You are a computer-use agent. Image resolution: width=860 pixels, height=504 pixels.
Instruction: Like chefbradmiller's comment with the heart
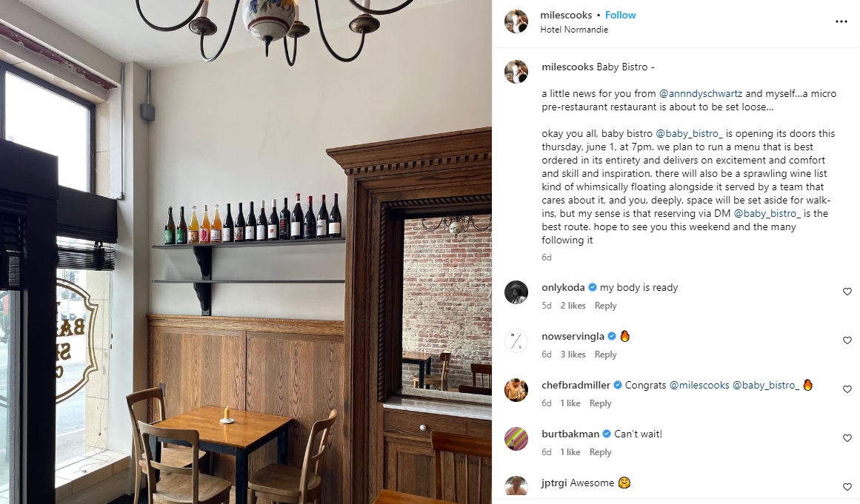[x=847, y=389]
